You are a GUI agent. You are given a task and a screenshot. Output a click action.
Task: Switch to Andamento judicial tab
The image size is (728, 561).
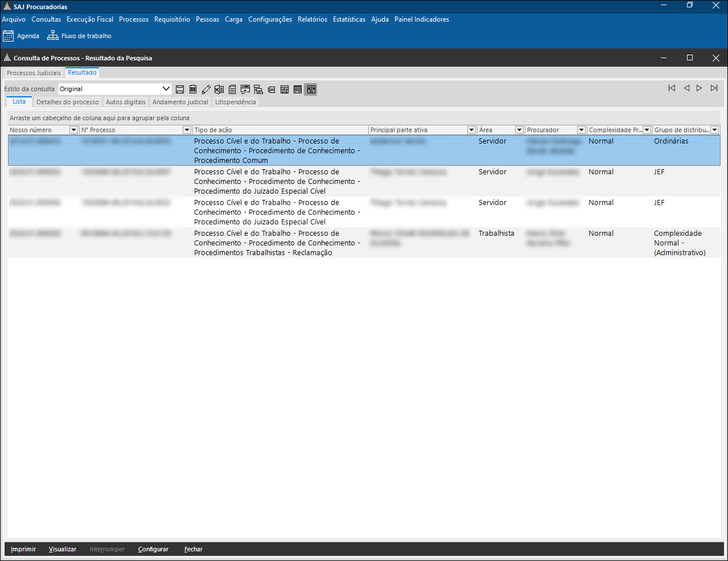(x=180, y=102)
